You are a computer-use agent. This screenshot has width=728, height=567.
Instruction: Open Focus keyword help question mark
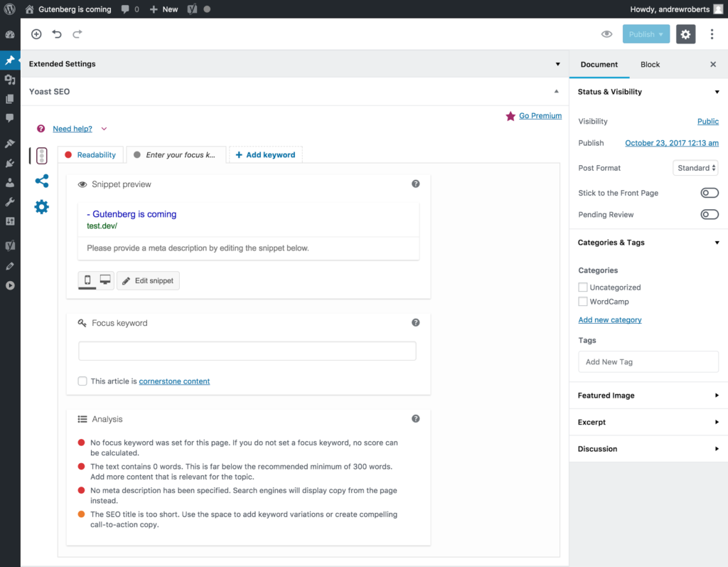pyautogui.click(x=415, y=322)
